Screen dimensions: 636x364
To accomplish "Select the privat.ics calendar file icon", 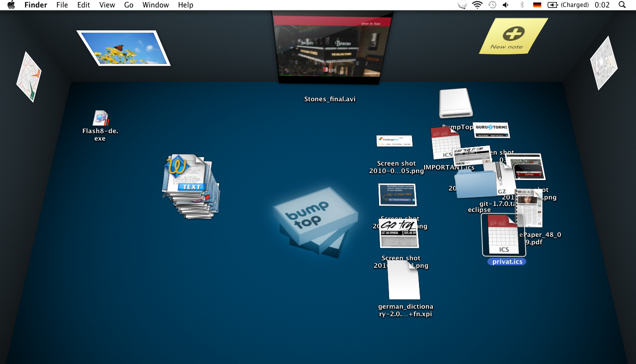I will [x=503, y=234].
